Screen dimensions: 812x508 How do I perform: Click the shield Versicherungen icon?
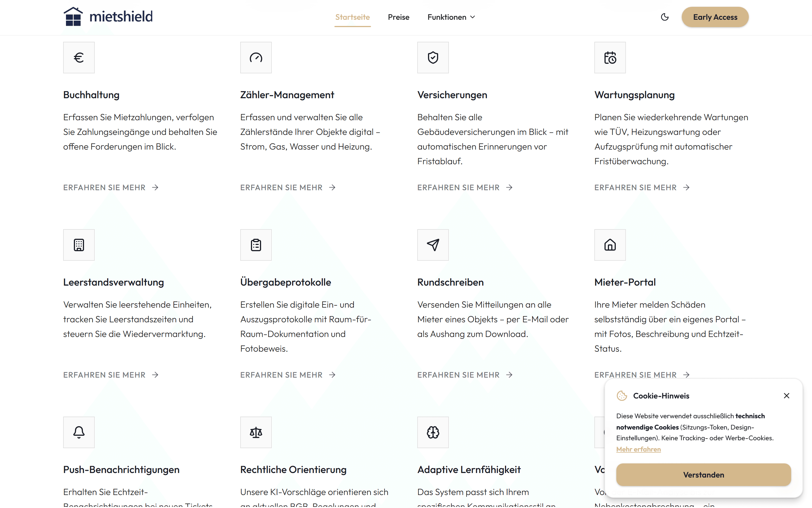click(x=433, y=58)
